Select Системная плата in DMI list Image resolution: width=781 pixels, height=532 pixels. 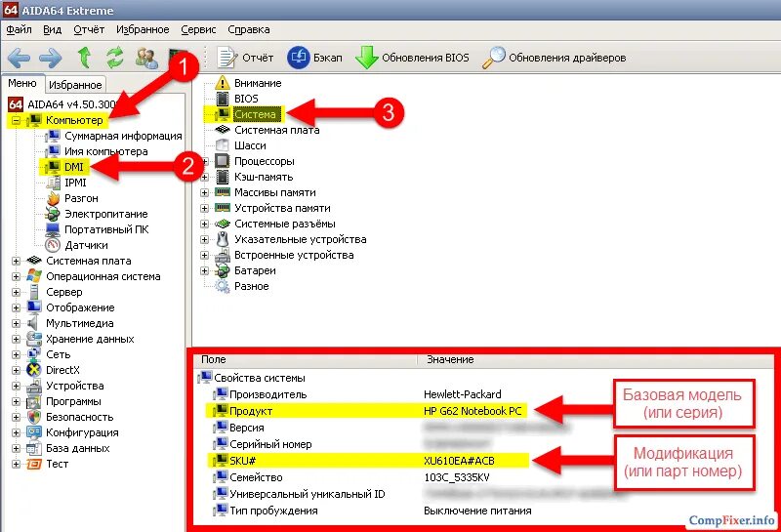277,130
